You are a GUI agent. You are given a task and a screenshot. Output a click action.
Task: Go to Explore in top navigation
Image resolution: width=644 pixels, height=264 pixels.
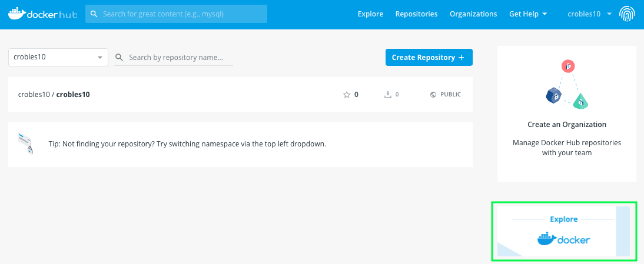coord(370,14)
